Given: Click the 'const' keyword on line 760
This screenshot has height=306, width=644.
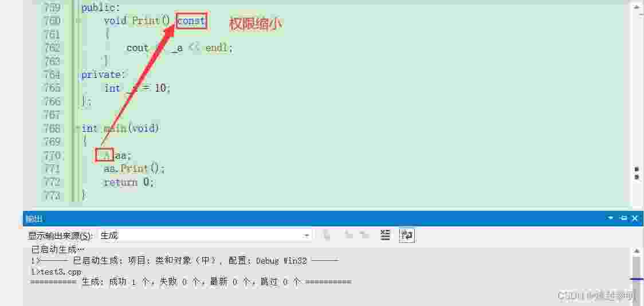Looking at the screenshot, I should pos(191,21).
